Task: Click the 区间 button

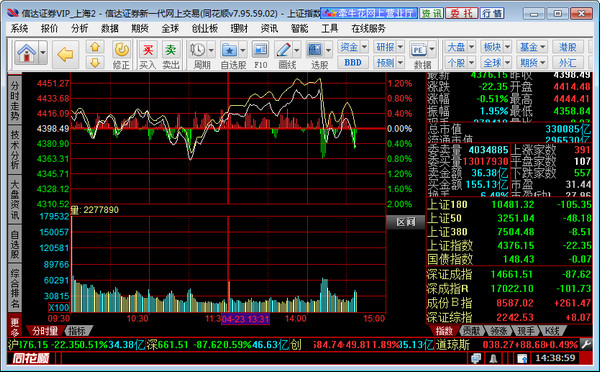Action: click(406, 222)
